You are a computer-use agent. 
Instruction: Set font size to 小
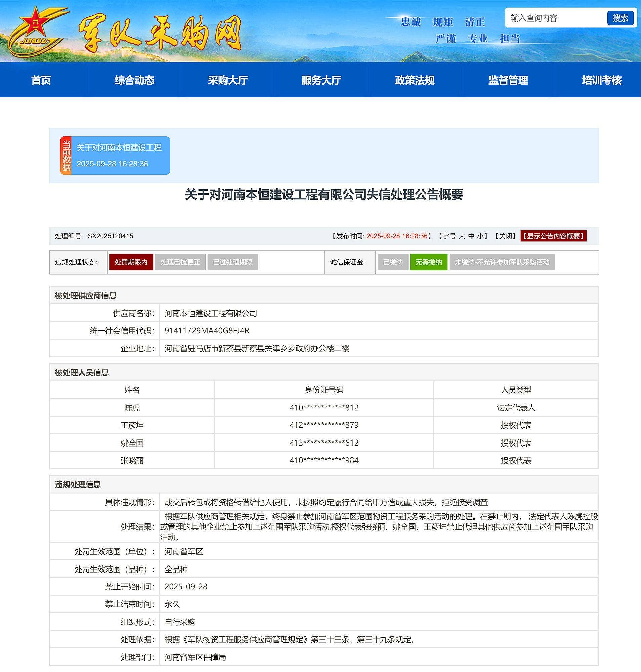point(481,236)
